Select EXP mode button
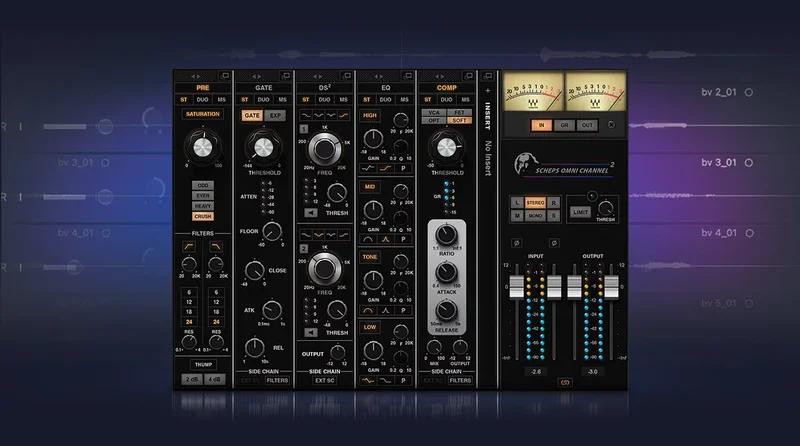 (276, 115)
